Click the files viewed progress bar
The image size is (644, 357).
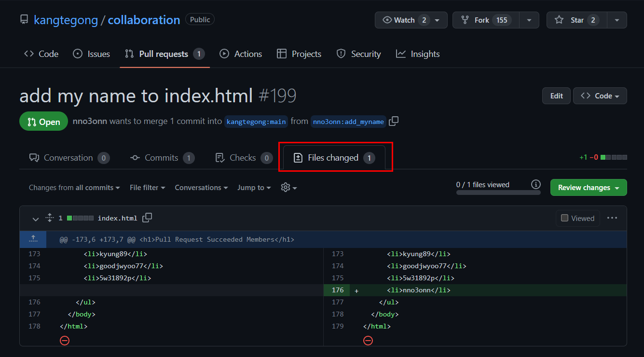[x=498, y=192]
